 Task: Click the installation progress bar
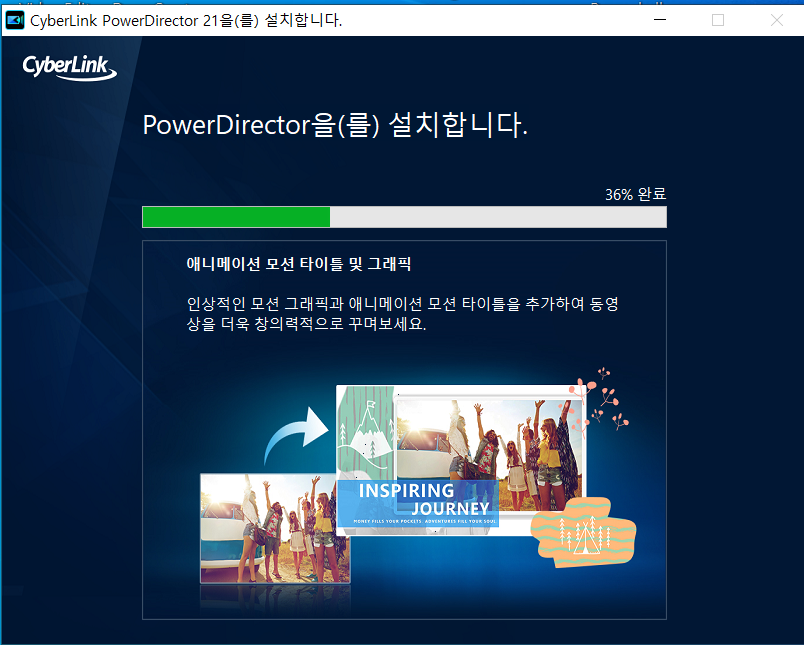[x=403, y=217]
